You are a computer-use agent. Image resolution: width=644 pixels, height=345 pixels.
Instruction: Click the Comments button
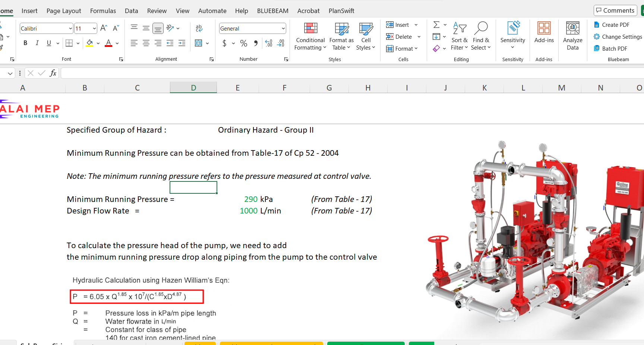click(x=615, y=10)
